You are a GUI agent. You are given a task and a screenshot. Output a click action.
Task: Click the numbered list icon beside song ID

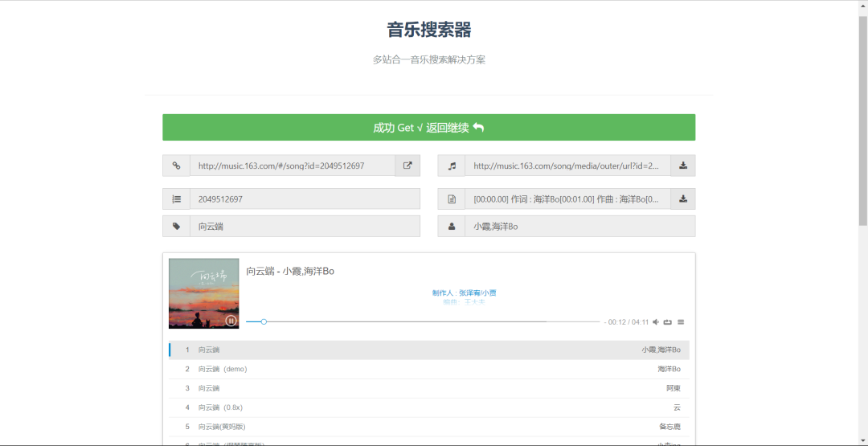(176, 198)
